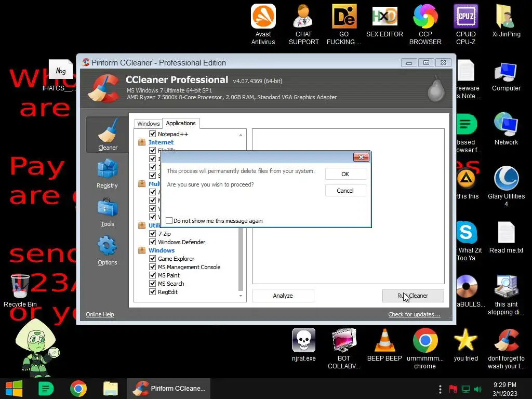This screenshot has height=399, width=532.
Task: Uncheck the Notepad++ checkbox
Action: (152, 134)
